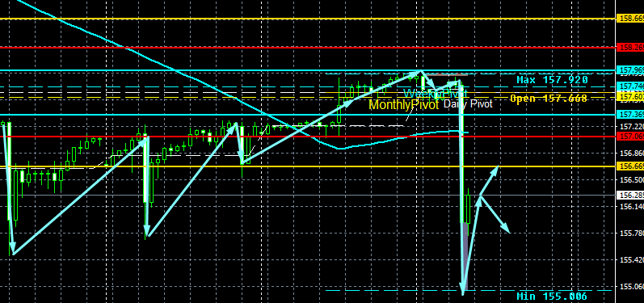
Task: Click the 155.06 price scale value
Action: (631, 287)
